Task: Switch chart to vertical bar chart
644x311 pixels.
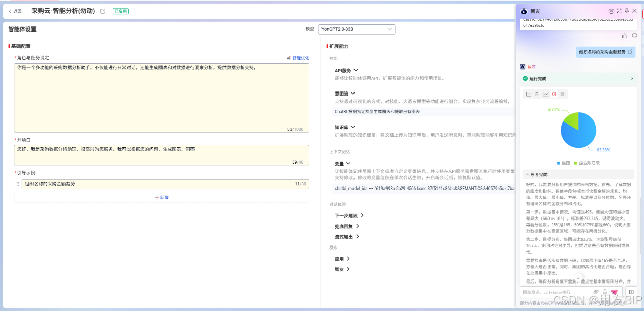Action: [x=528, y=94]
